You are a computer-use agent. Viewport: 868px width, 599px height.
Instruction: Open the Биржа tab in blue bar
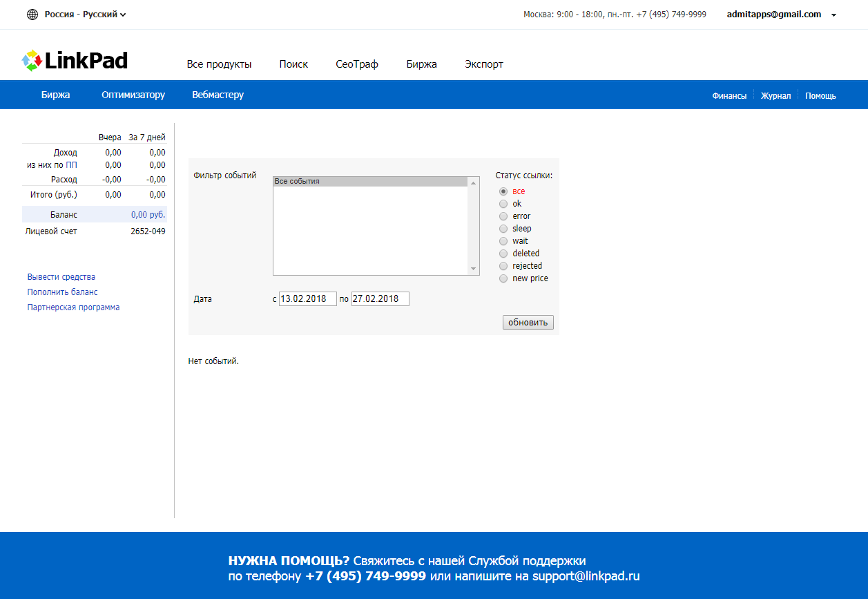tap(55, 95)
